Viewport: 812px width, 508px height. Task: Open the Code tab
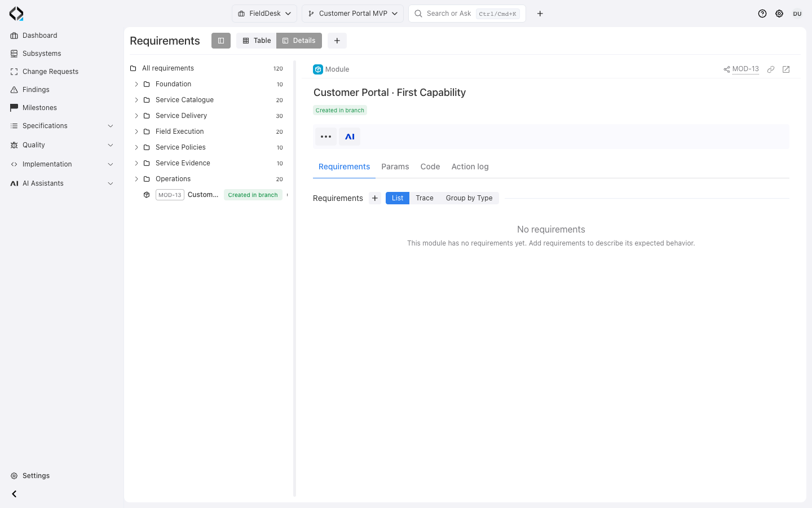430,167
